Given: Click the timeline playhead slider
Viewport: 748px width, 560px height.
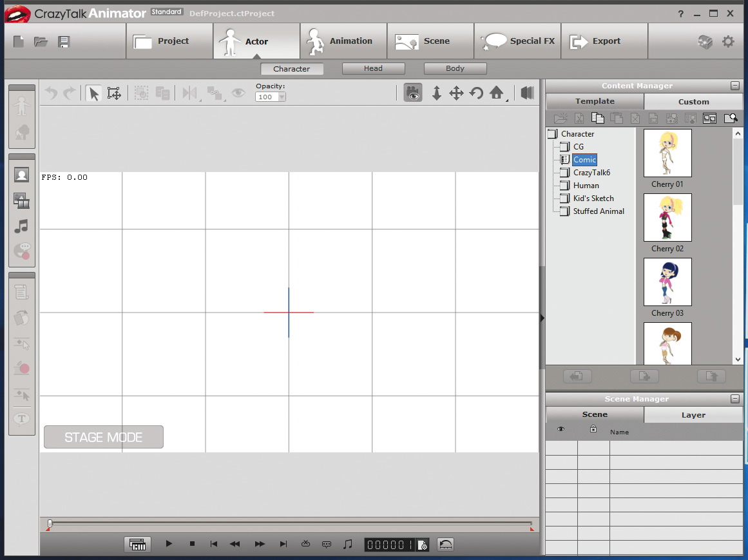Looking at the screenshot, I should (x=50, y=523).
